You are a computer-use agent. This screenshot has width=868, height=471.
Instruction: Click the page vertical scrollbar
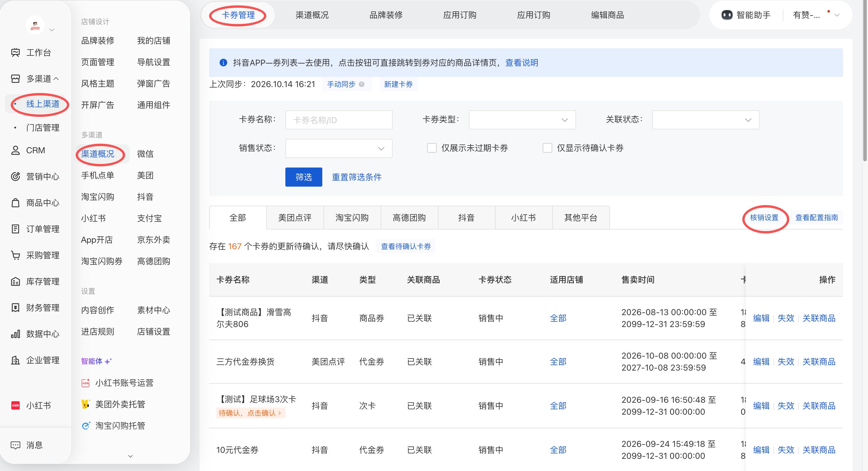coord(865,81)
